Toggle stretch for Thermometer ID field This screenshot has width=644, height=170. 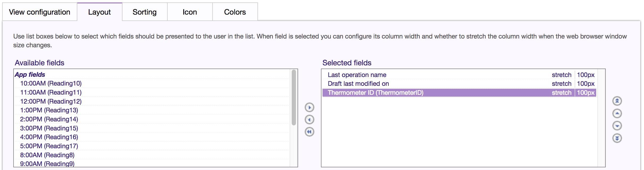(561, 93)
